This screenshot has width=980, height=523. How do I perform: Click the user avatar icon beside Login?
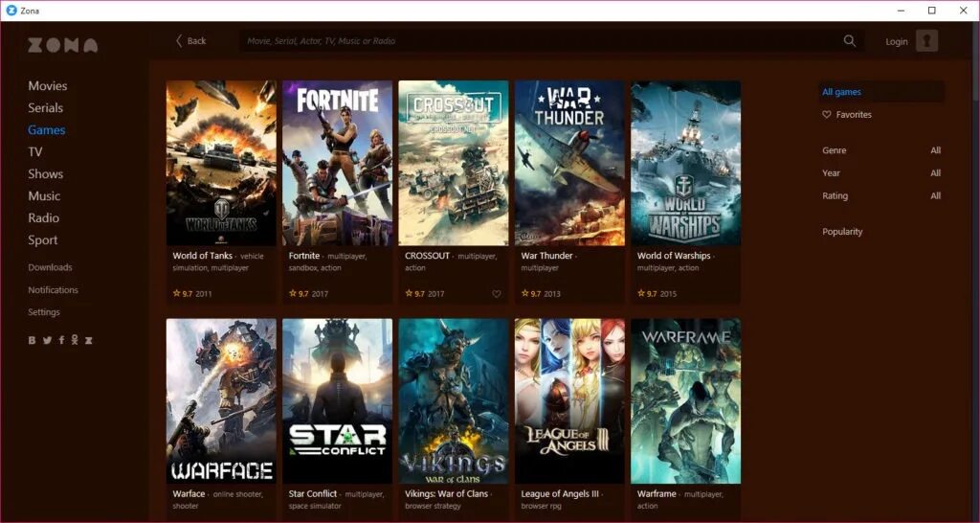tap(926, 40)
